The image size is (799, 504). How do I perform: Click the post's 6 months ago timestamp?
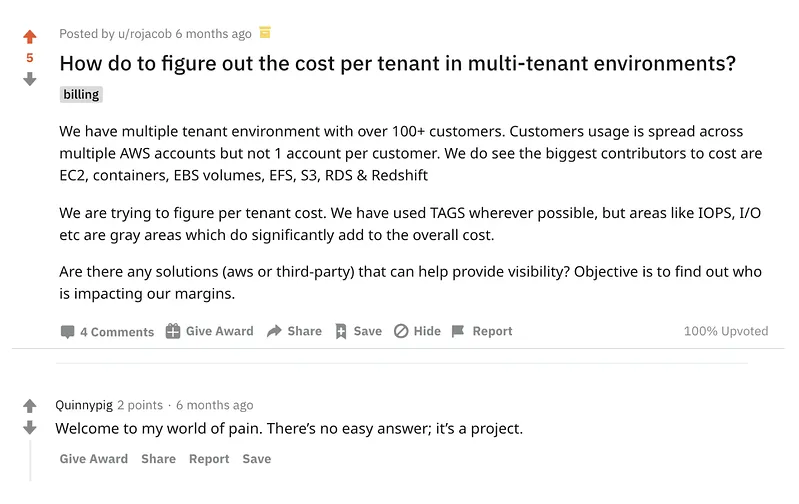[x=213, y=34]
